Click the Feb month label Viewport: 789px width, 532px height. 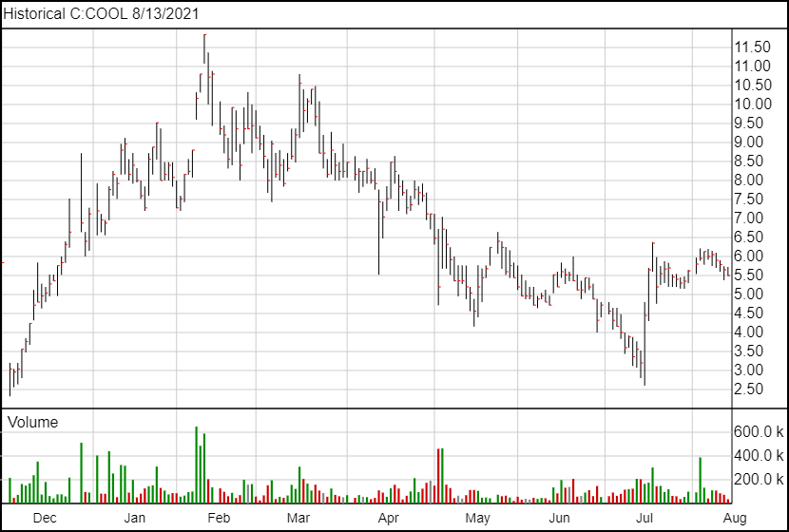pos(219,518)
